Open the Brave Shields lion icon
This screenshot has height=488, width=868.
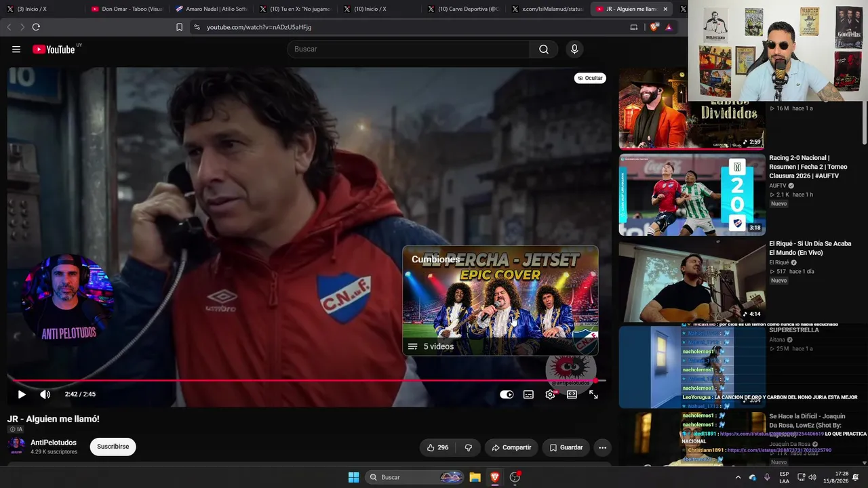tap(654, 27)
